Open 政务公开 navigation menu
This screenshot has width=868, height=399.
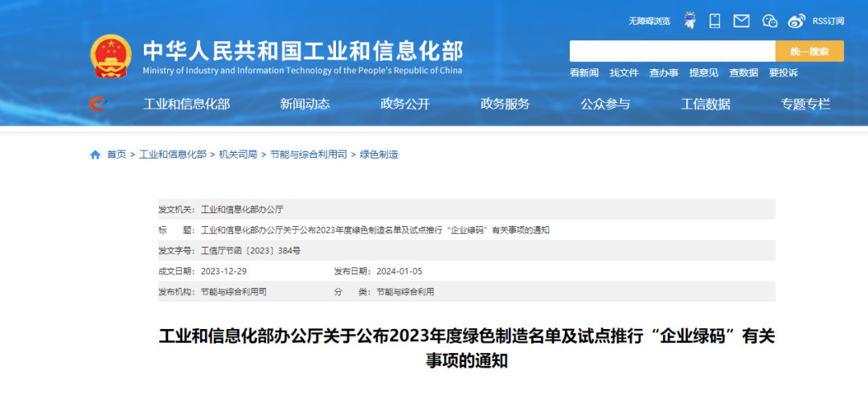tap(405, 104)
